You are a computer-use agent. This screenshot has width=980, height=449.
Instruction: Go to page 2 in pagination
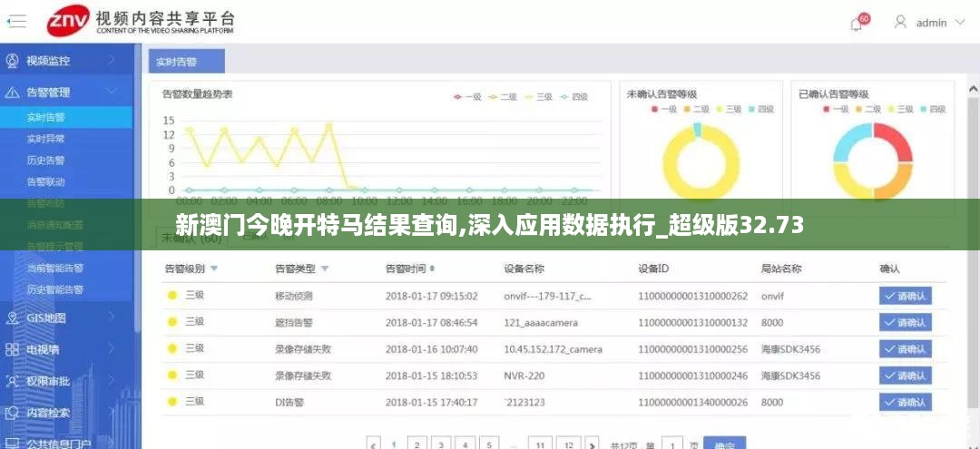(417, 444)
